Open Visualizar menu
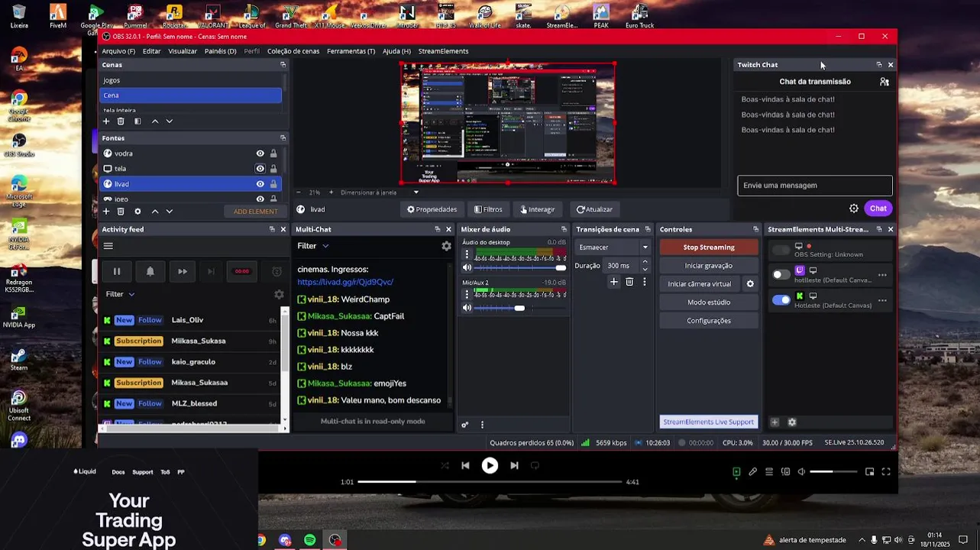The image size is (980, 550). 183,51
